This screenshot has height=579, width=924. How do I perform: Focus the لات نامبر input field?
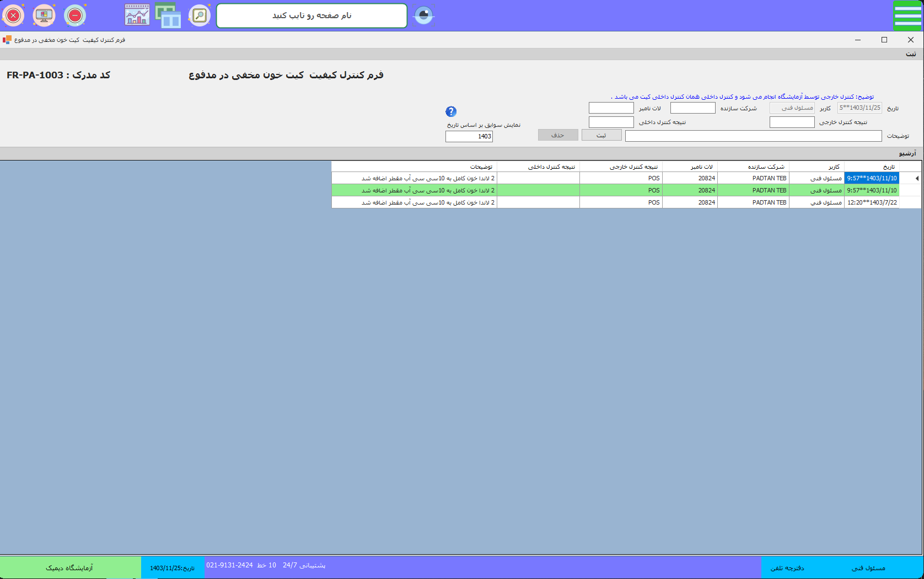611,108
